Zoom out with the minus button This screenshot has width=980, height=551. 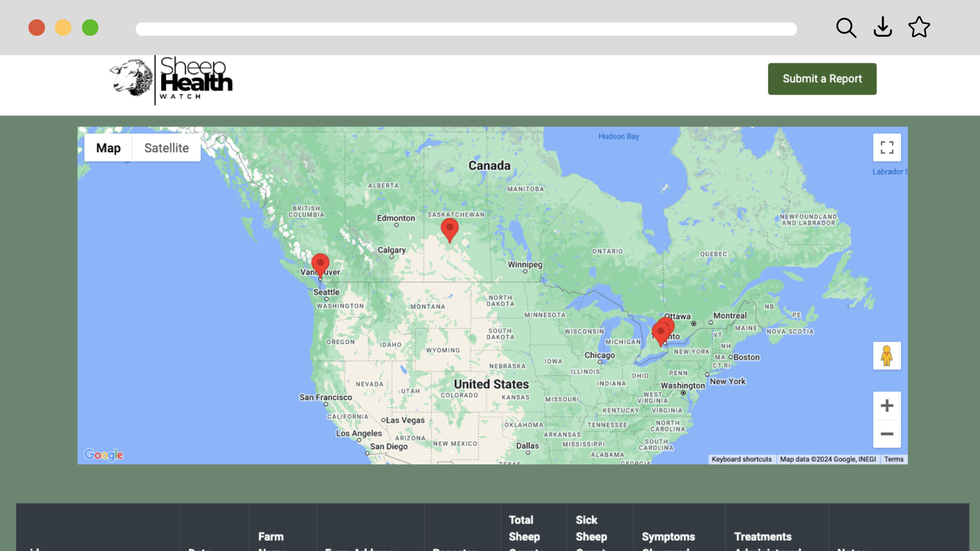pos(887,434)
